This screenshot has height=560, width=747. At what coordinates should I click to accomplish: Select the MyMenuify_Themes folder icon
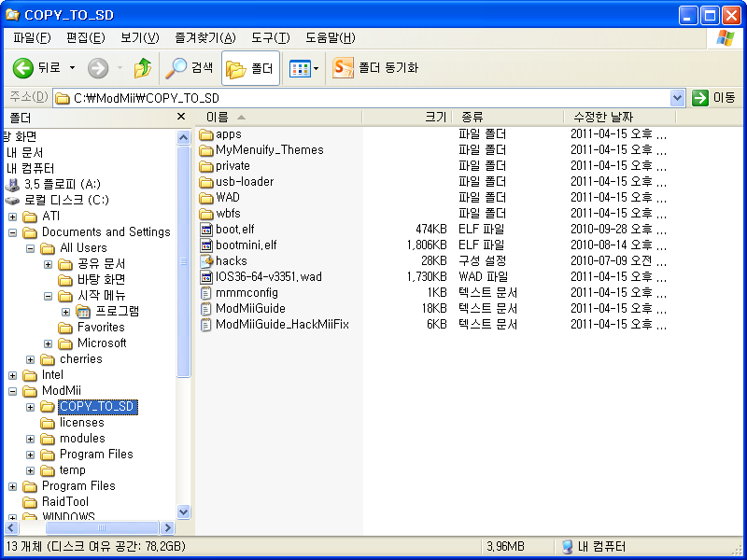[x=205, y=150]
